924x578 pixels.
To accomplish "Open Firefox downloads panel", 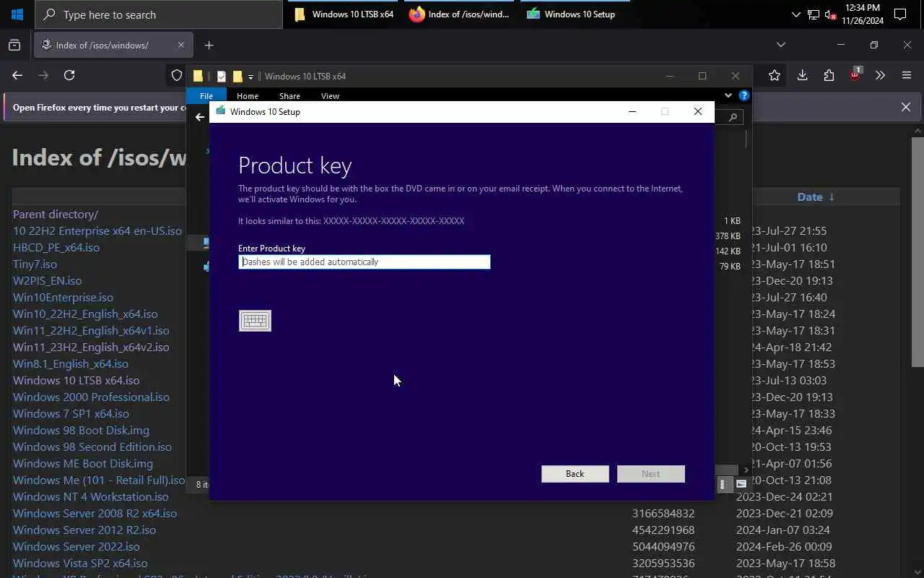I will point(802,75).
